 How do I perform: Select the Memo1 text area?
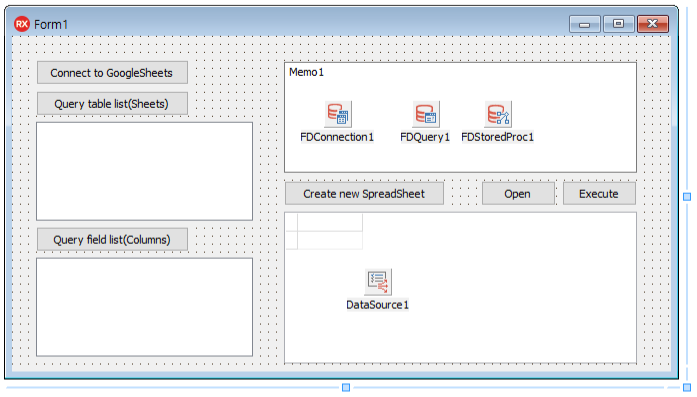(461, 117)
